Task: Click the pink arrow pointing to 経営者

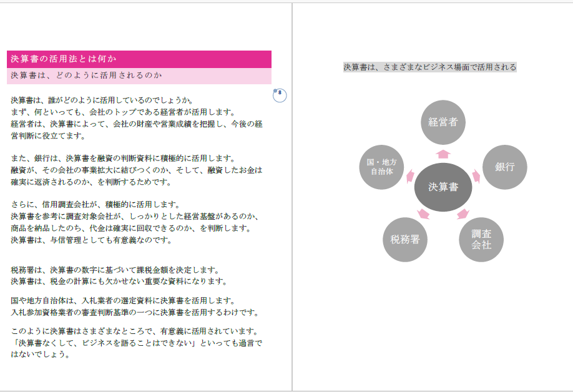Action: [x=443, y=154]
